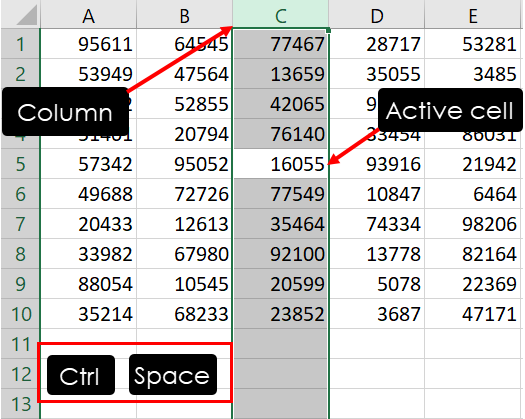Click cell containing 42065
525x419 pixels.
pos(281,104)
